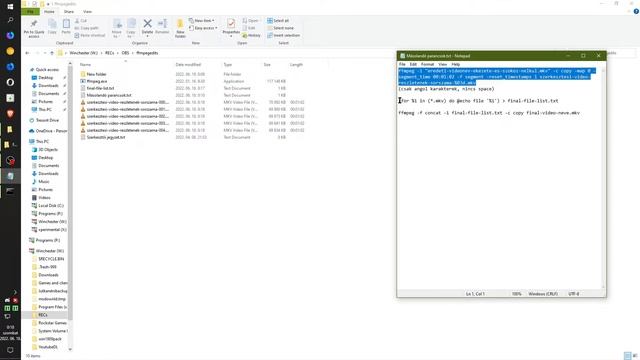This screenshot has height=360, width=640.
Task: Open Videos in the navigation pane
Action: (x=44, y=198)
